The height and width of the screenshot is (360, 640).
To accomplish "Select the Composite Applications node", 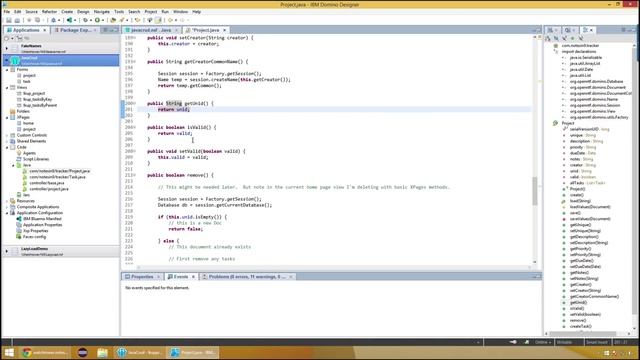I will coord(38,207).
